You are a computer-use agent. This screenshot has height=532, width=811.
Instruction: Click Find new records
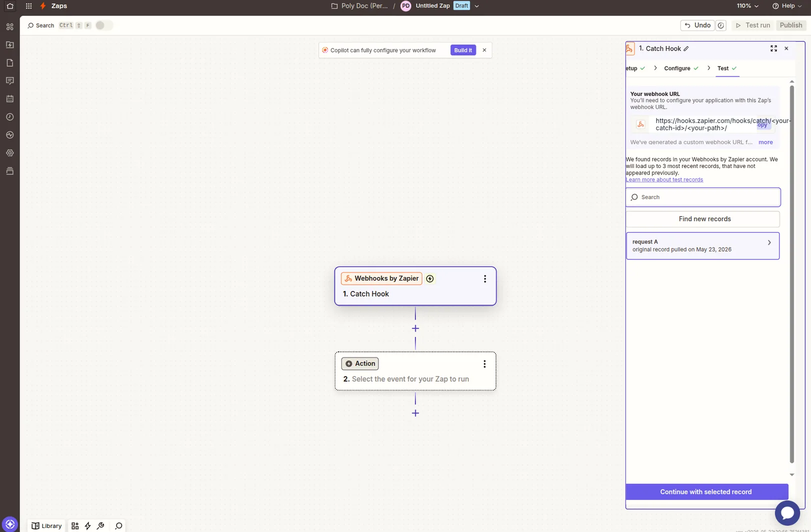click(702, 219)
